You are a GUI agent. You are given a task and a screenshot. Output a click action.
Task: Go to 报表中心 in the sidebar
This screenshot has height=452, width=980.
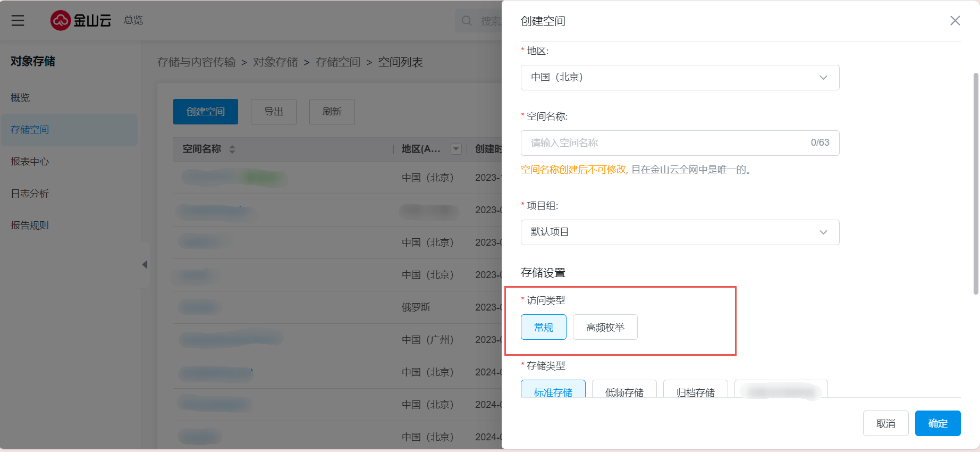pos(30,162)
